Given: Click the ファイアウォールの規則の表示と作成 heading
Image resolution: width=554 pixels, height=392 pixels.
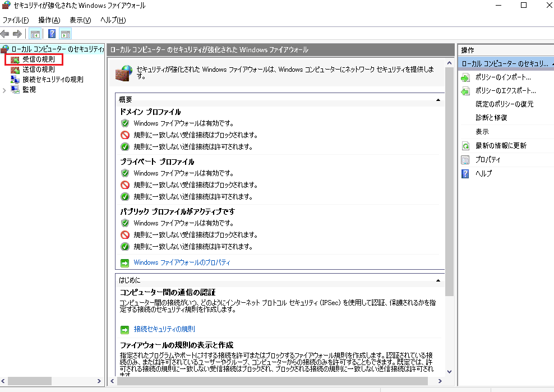Looking at the screenshot, I should [x=177, y=345].
